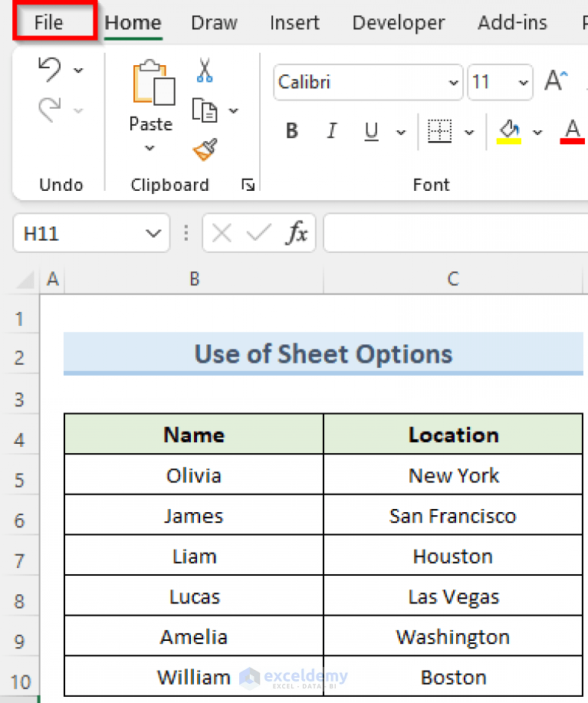Click the Redo icon
Viewport: 588px width, 703px height.
(49, 107)
